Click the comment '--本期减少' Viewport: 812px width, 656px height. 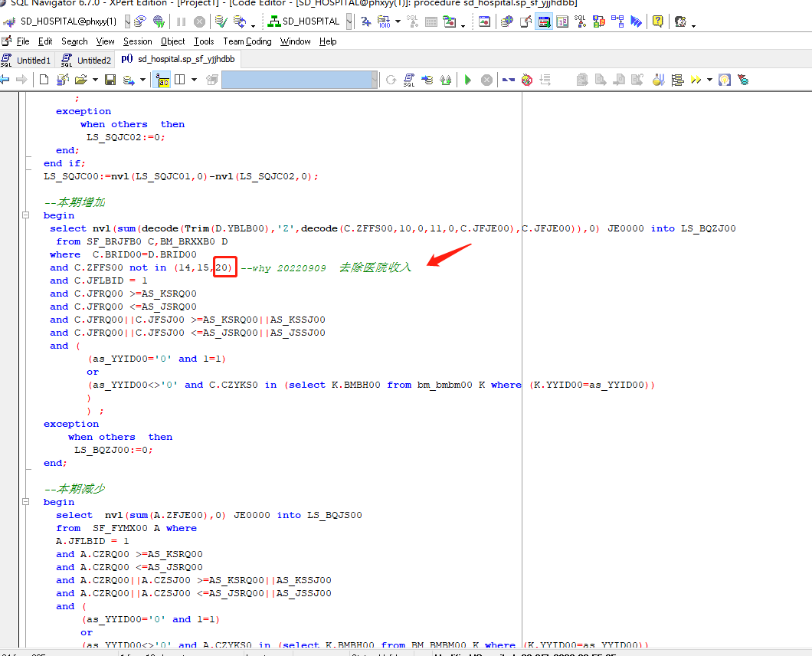tap(74, 489)
